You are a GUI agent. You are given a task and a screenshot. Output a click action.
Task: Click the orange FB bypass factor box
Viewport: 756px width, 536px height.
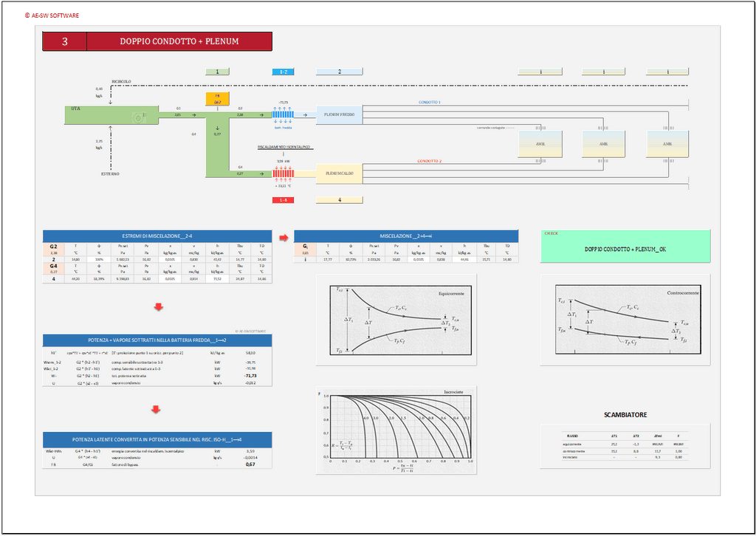coord(217,100)
